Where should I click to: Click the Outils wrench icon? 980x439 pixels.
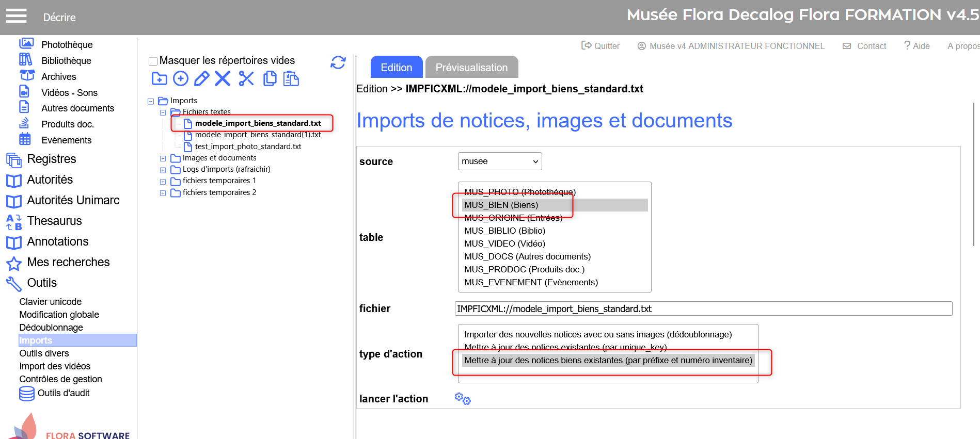click(14, 284)
